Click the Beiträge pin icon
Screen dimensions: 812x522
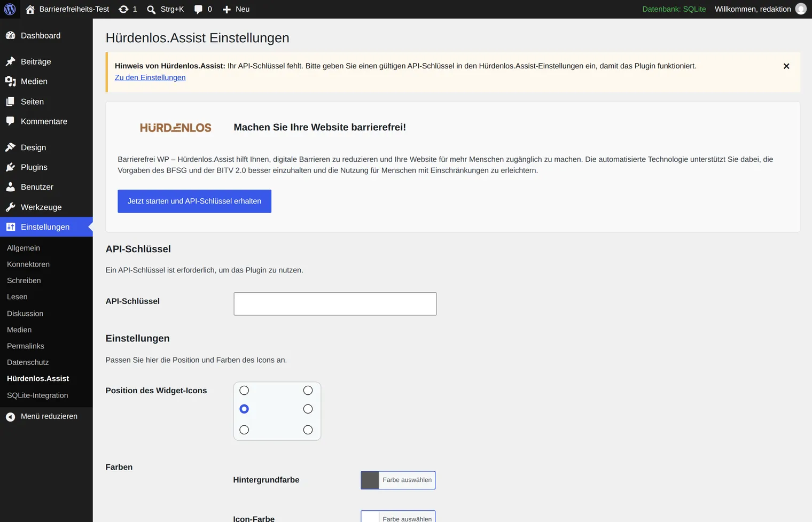coord(10,61)
